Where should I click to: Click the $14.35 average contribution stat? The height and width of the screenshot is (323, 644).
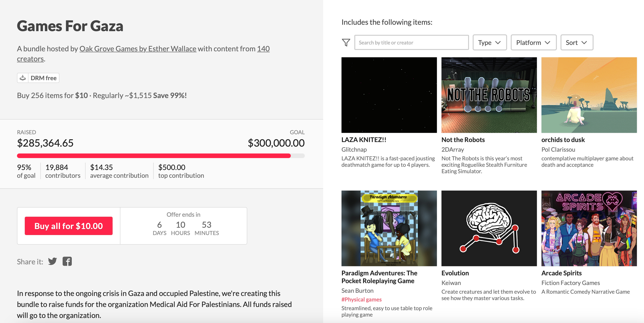(119, 171)
